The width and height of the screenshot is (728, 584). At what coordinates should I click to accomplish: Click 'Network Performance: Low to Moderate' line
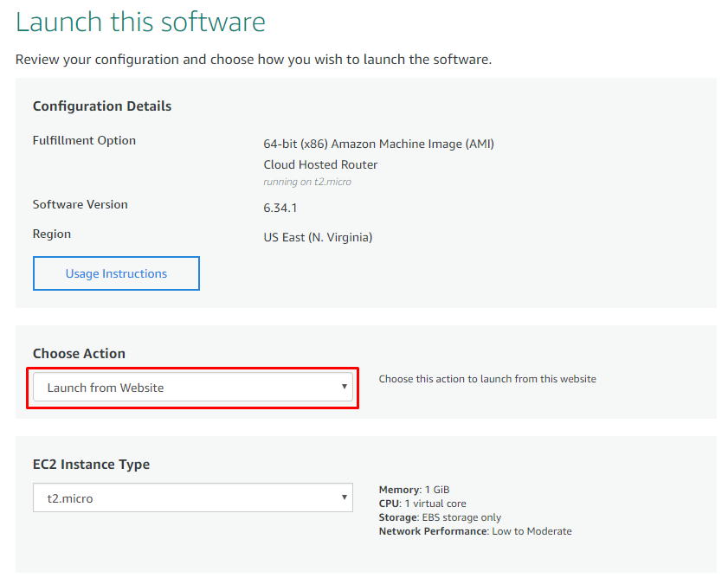pyautogui.click(x=475, y=531)
